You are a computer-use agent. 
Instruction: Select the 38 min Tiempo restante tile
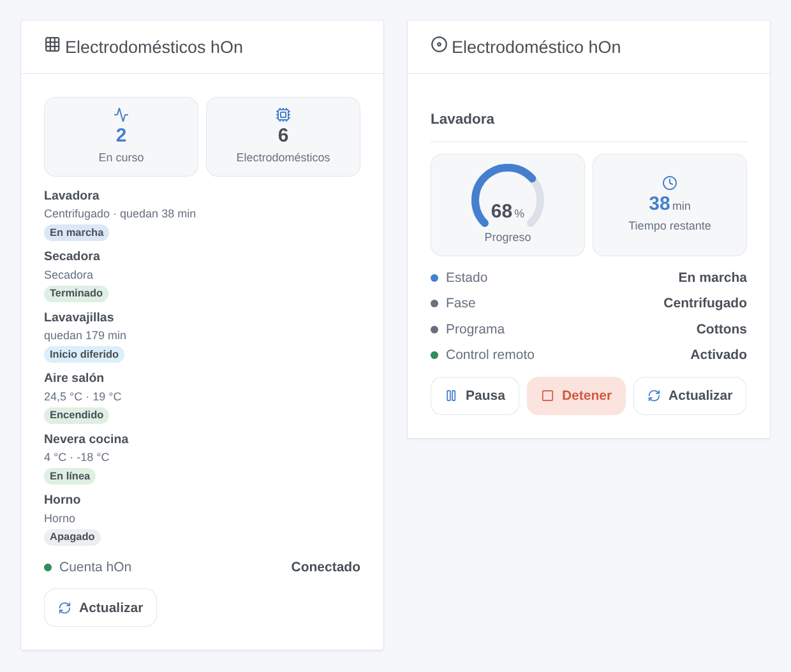tap(670, 205)
